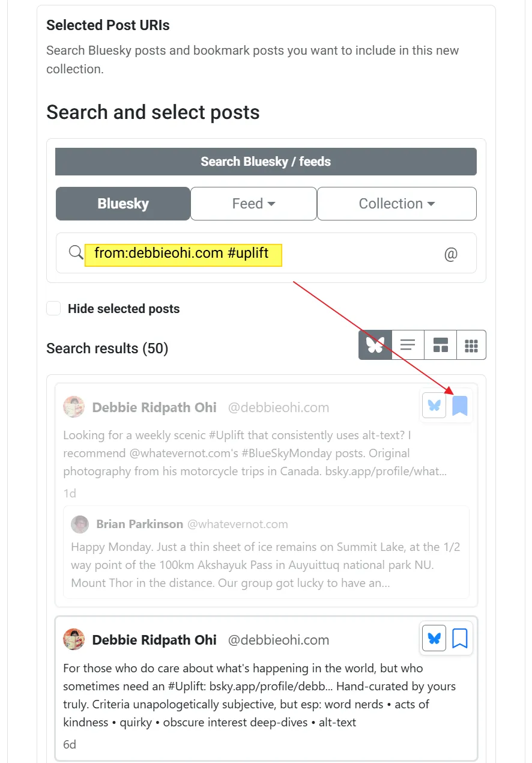Switch to card view layout
This screenshot has height=763, width=532.
440,345
